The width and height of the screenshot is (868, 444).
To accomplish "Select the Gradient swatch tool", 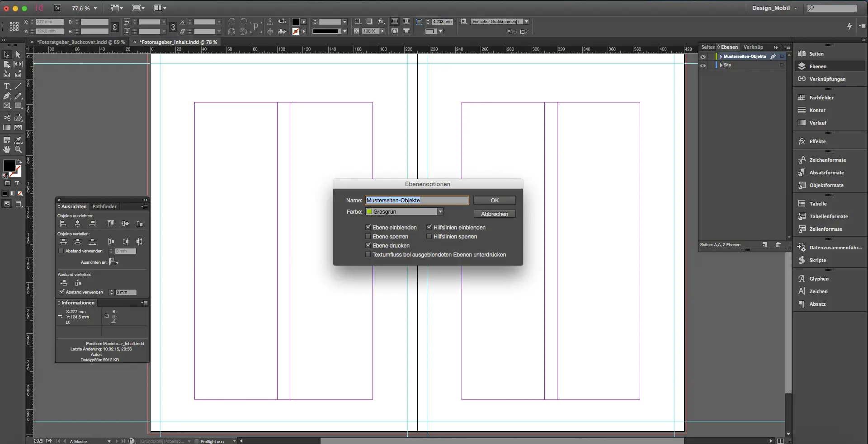I will [7, 127].
